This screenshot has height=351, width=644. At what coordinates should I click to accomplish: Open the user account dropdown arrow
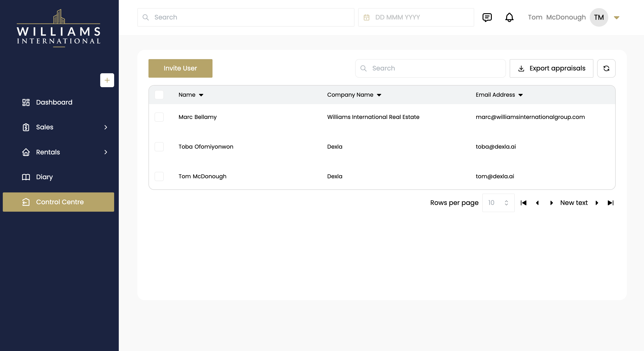(616, 17)
